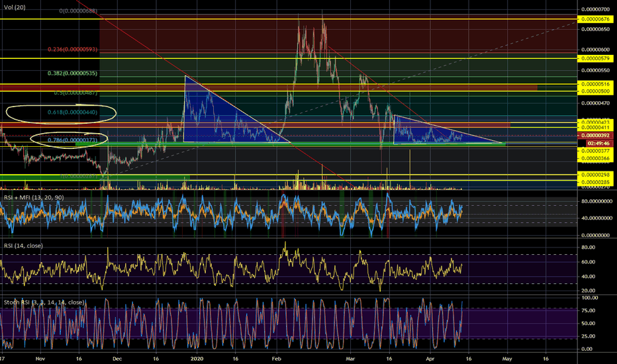617x364 pixels.
Task: Click the 75.00 value on Stoch RSI scale
Action: pos(589,310)
